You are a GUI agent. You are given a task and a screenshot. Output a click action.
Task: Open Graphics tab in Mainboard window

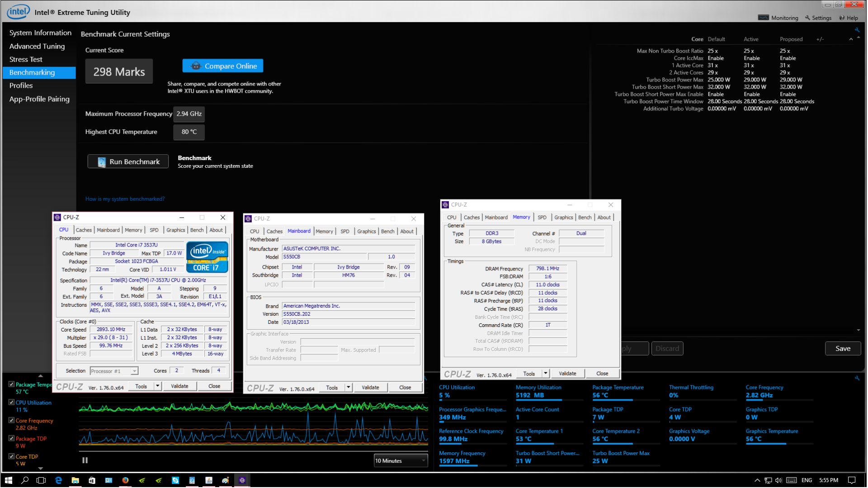tap(366, 231)
